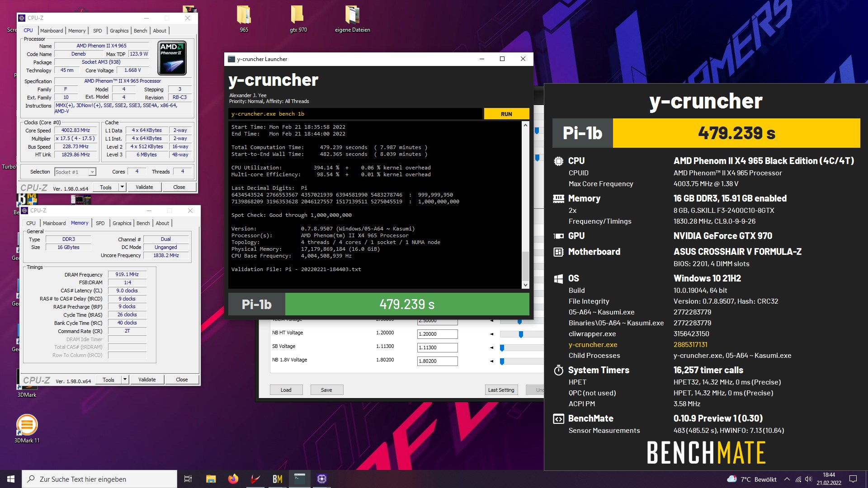Click the weather cloud icon in system tray
868x488 pixels.
731,479
